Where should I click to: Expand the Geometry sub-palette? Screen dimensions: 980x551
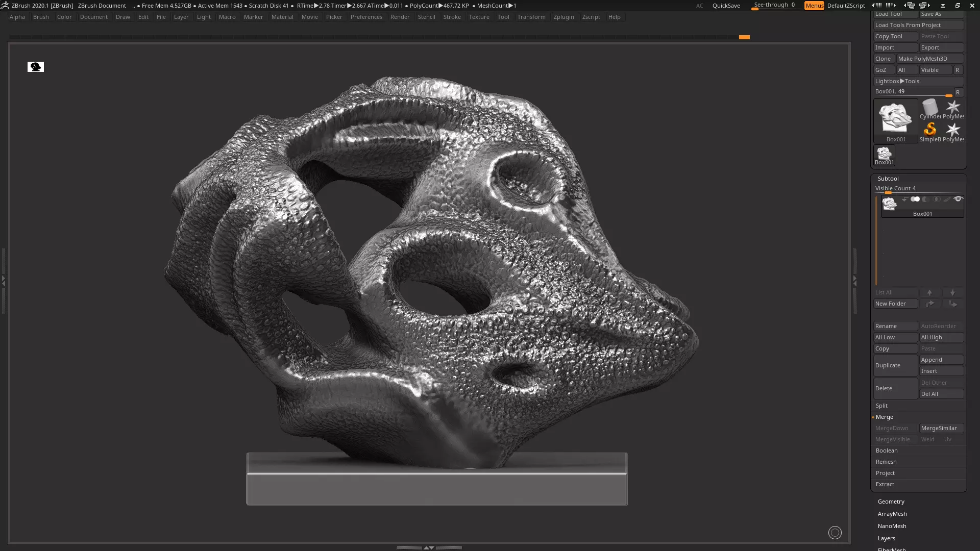891,502
